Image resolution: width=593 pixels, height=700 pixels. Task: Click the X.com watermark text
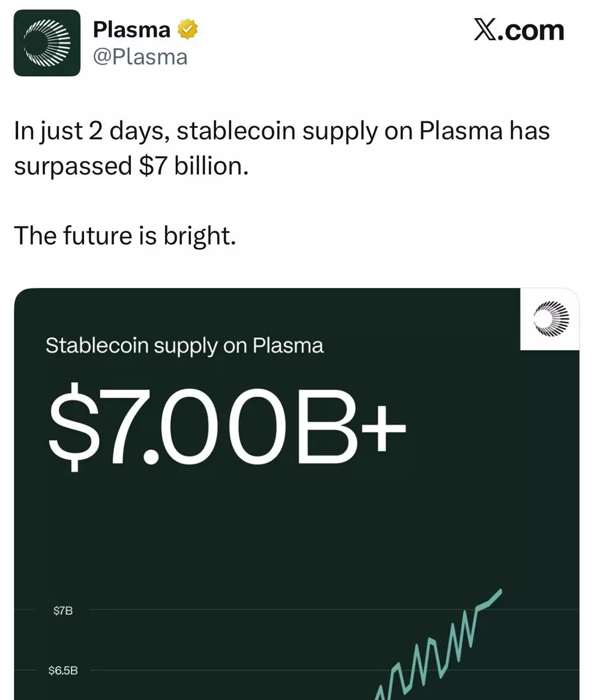tap(519, 30)
